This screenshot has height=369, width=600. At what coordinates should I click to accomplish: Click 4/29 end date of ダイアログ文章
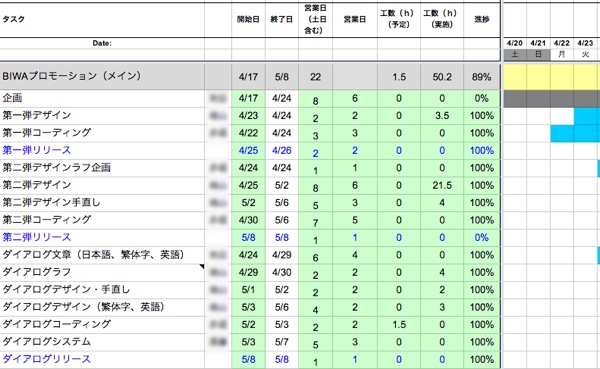pos(282,255)
